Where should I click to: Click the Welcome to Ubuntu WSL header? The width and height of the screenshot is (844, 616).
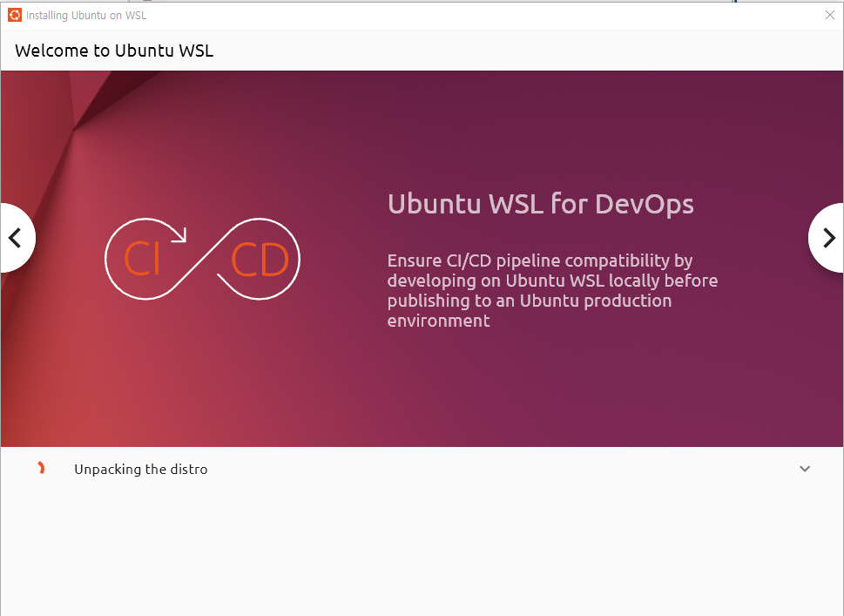[x=113, y=51]
